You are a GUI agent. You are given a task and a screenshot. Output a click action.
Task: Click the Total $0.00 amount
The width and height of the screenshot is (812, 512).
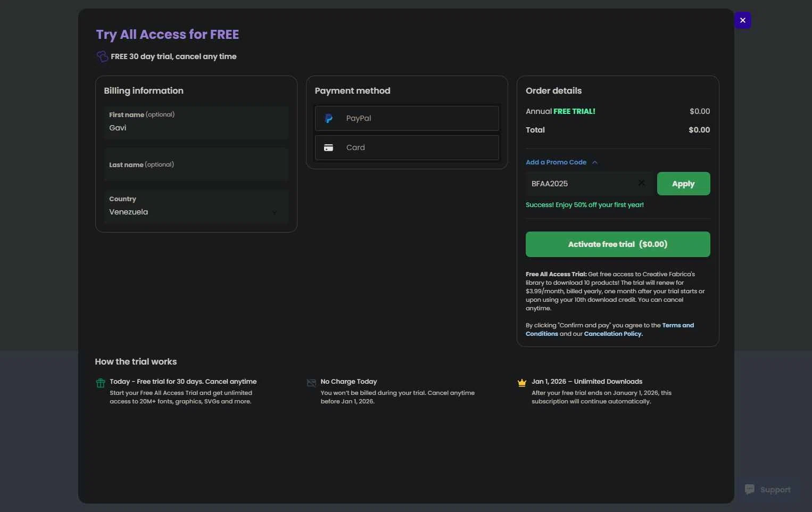[x=699, y=130]
